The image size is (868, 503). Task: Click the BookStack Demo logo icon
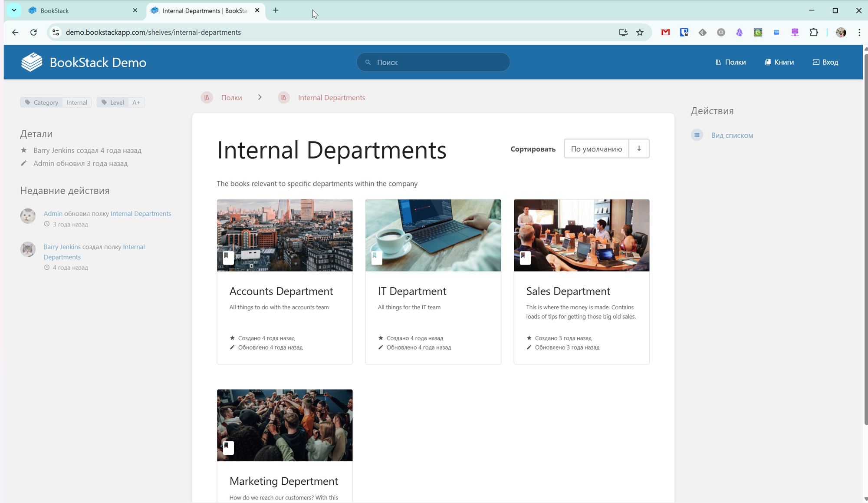click(x=32, y=62)
